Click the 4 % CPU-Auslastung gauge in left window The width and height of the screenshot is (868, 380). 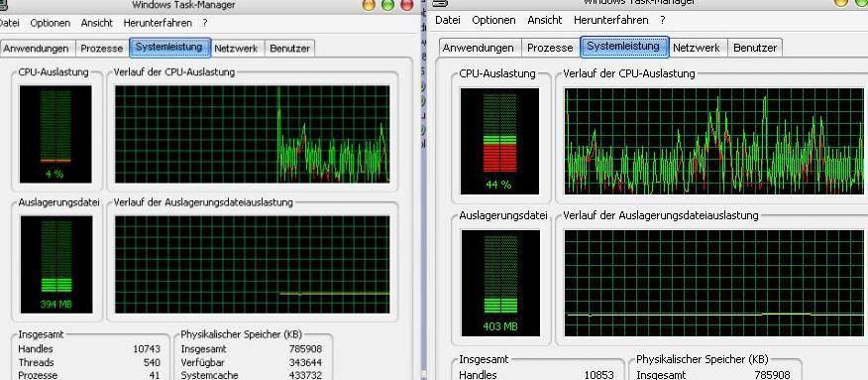[x=55, y=134]
